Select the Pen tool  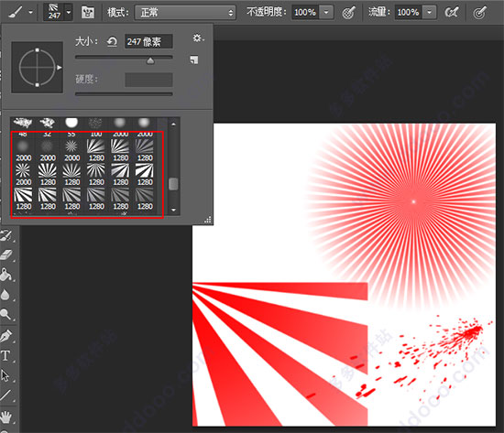(6, 336)
